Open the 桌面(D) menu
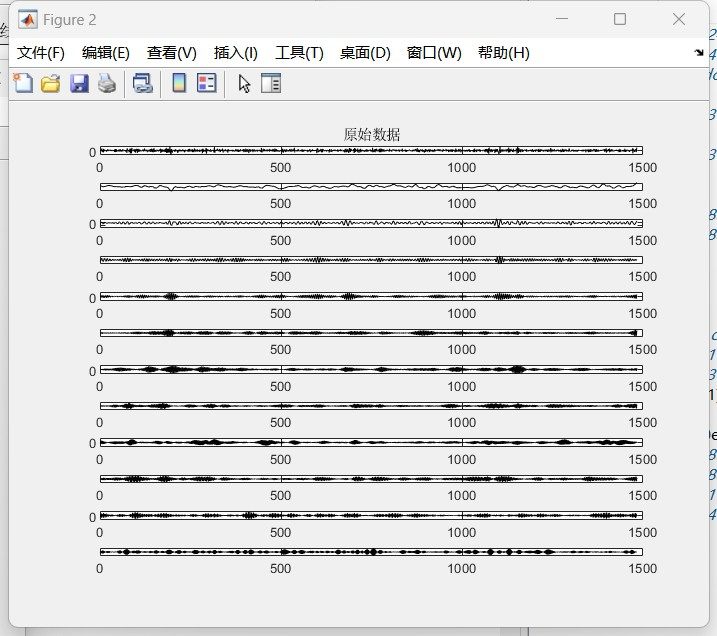This screenshot has width=717, height=636. point(365,53)
